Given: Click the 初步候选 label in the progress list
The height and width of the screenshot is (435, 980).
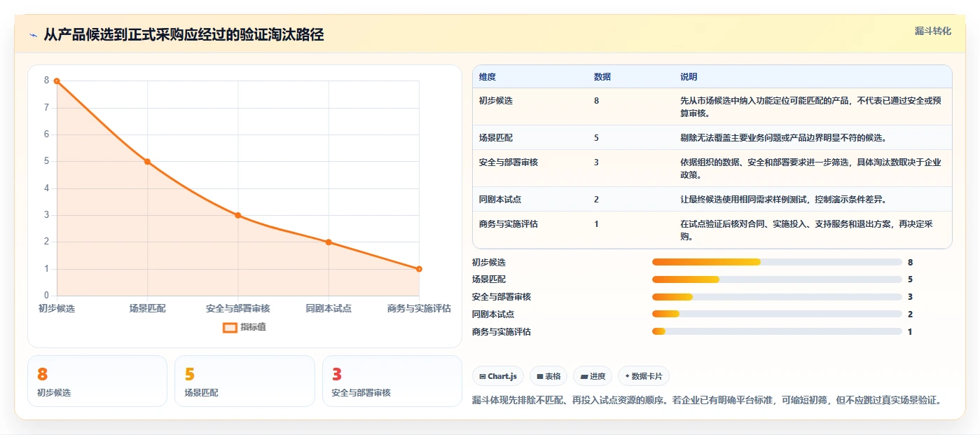Looking at the screenshot, I should 489,263.
